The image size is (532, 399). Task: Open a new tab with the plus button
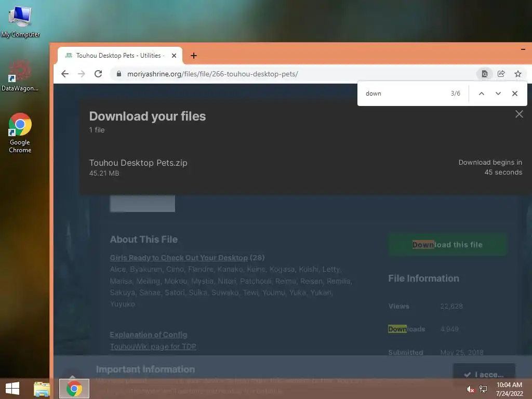tap(194, 55)
